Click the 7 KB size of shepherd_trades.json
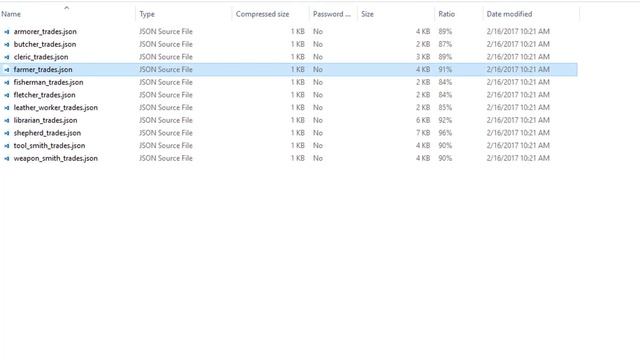Viewport: 640px width, 360px height. [x=423, y=133]
